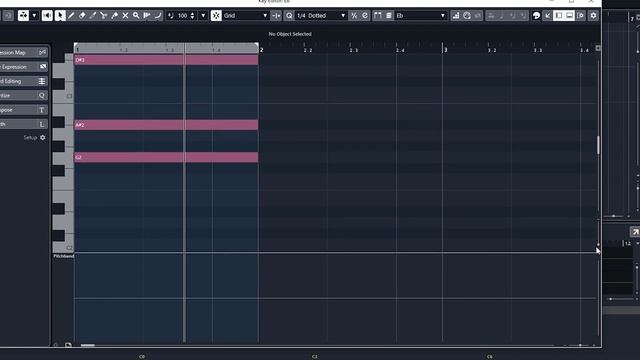Expand the Chord Editing inspector section

pos(23,81)
